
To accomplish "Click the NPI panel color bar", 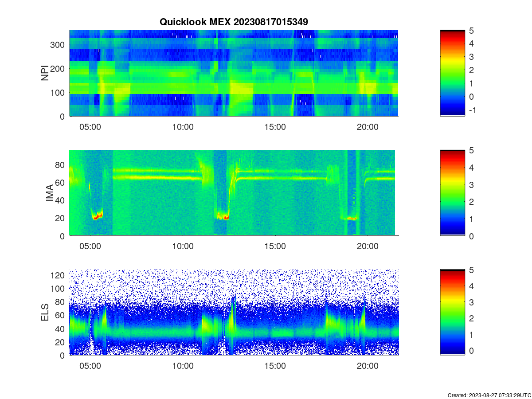I will [452, 73].
